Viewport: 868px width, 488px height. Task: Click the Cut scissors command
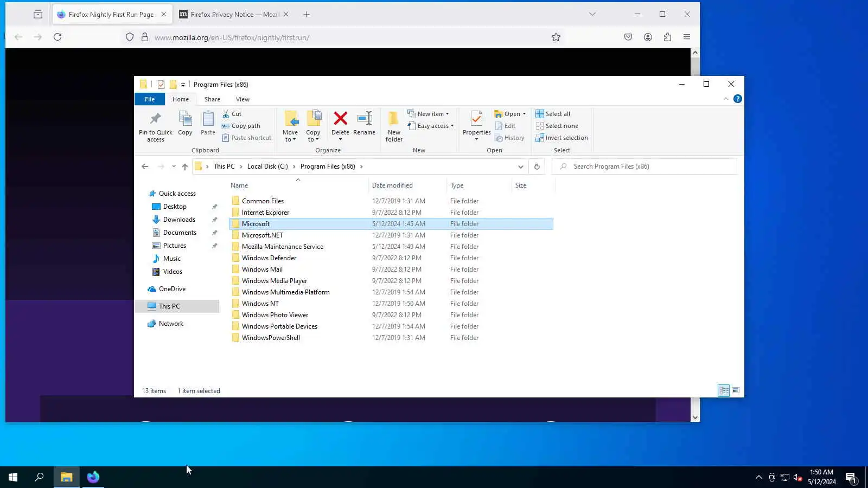(x=232, y=114)
